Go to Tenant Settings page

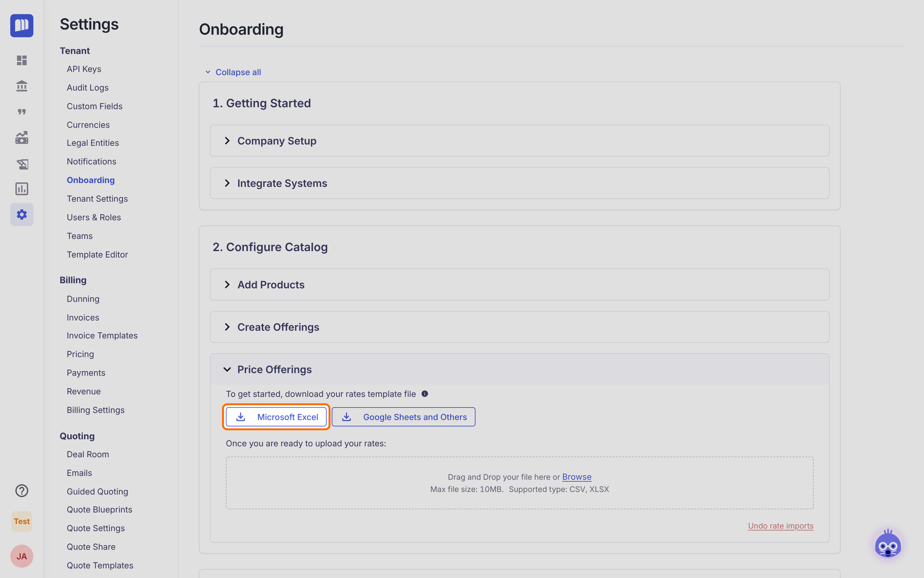click(97, 199)
